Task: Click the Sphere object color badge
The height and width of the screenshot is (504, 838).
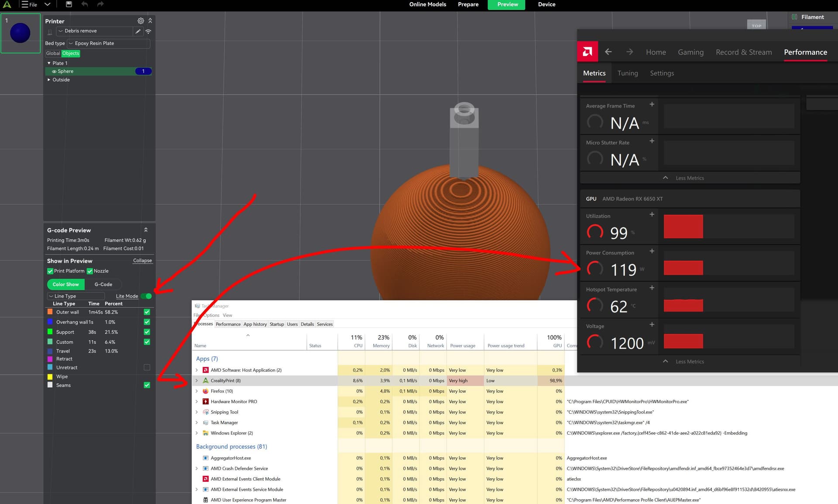Action: 143,72
